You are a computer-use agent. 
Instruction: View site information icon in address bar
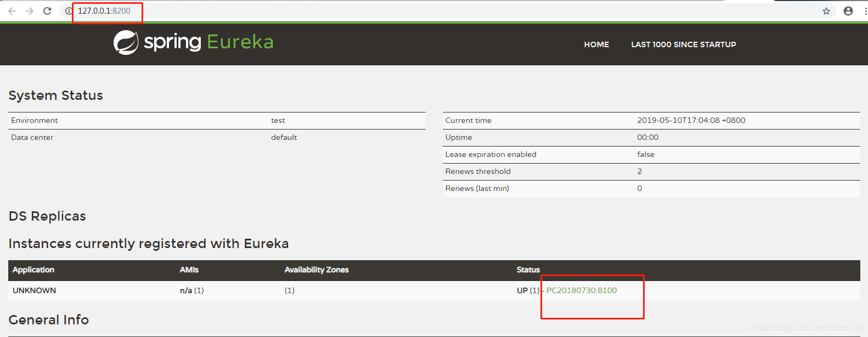tap(69, 11)
